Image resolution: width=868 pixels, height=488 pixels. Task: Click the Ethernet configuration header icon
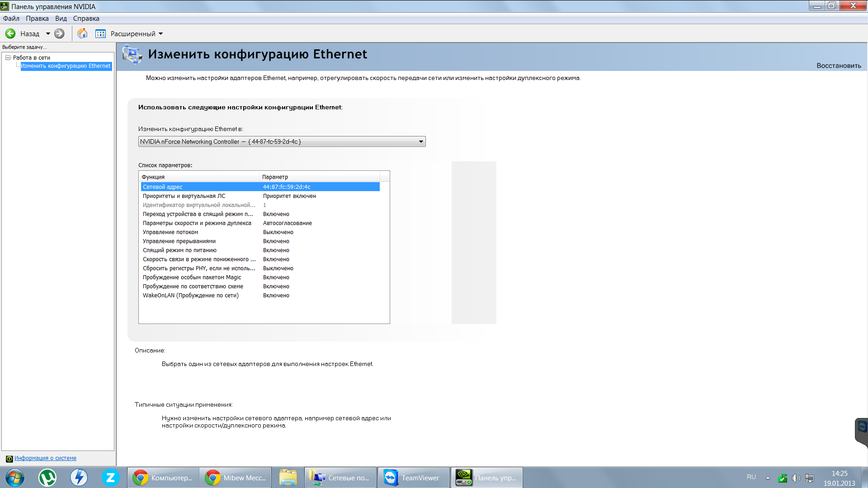pyautogui.click(x=132, y=55)
